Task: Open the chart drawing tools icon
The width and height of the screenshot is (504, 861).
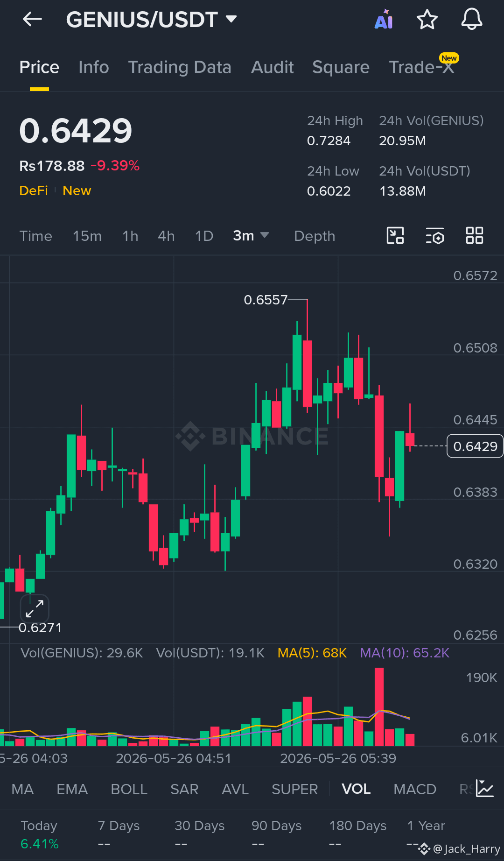Action: pyautogui.click(x=395, y=236)
